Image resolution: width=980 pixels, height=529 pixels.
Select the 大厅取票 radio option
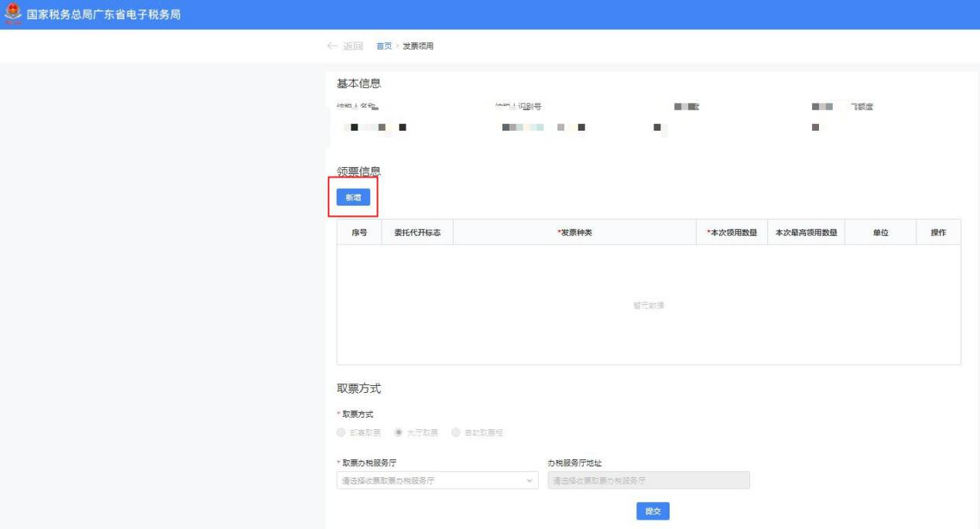[400, 432]
